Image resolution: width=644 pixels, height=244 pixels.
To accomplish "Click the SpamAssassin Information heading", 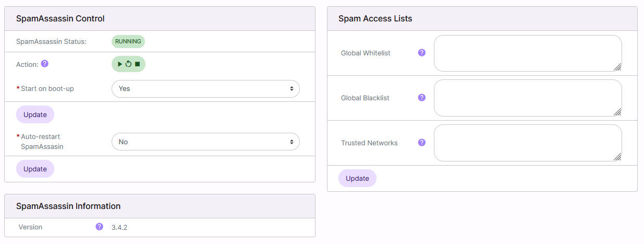I will pyautogui.click(x=68, y=206).
